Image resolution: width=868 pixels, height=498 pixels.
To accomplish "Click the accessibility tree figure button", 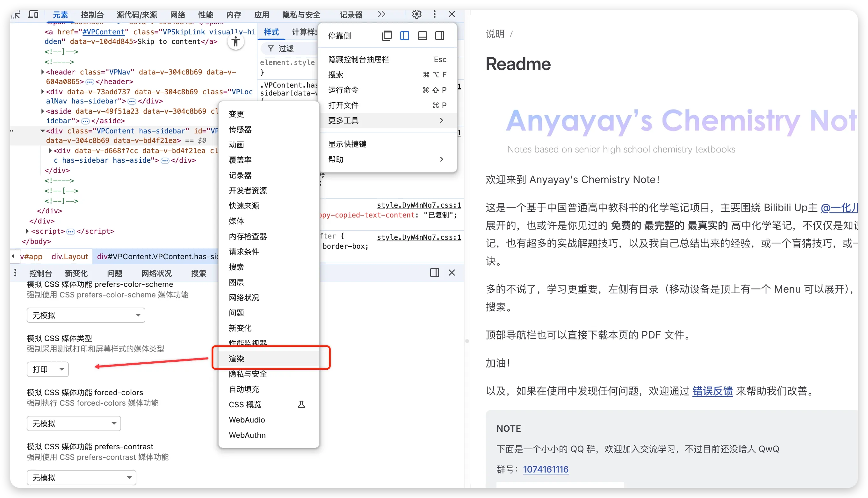I will pyautogui.click(x=236, y=42).
